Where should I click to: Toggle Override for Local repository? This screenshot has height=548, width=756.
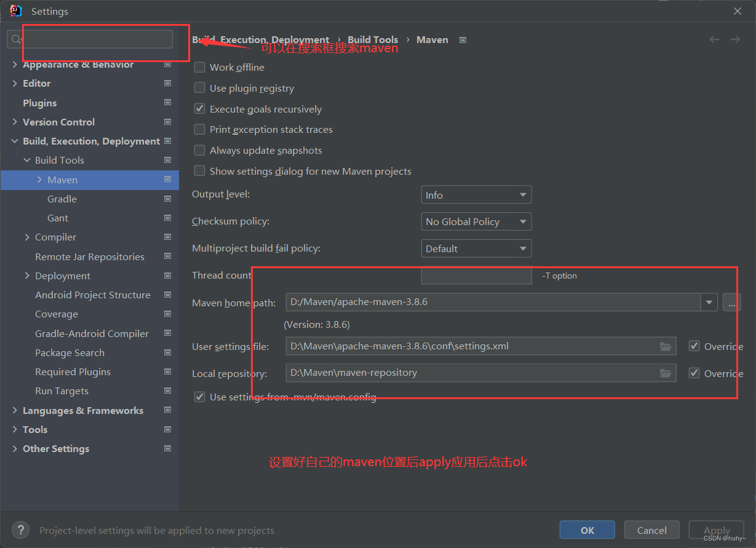[x=694, y=373]
